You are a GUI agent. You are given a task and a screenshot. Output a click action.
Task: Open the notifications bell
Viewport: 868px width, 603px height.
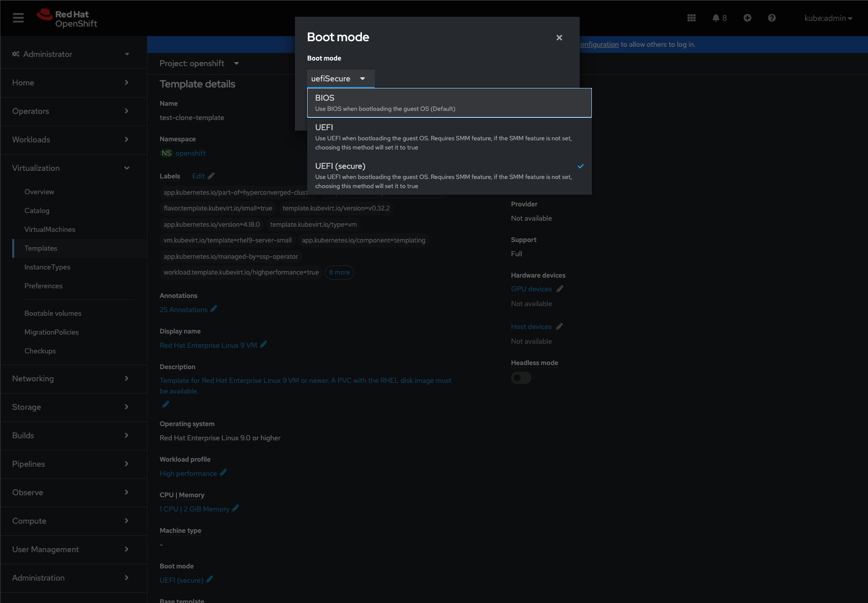(720, 18)
